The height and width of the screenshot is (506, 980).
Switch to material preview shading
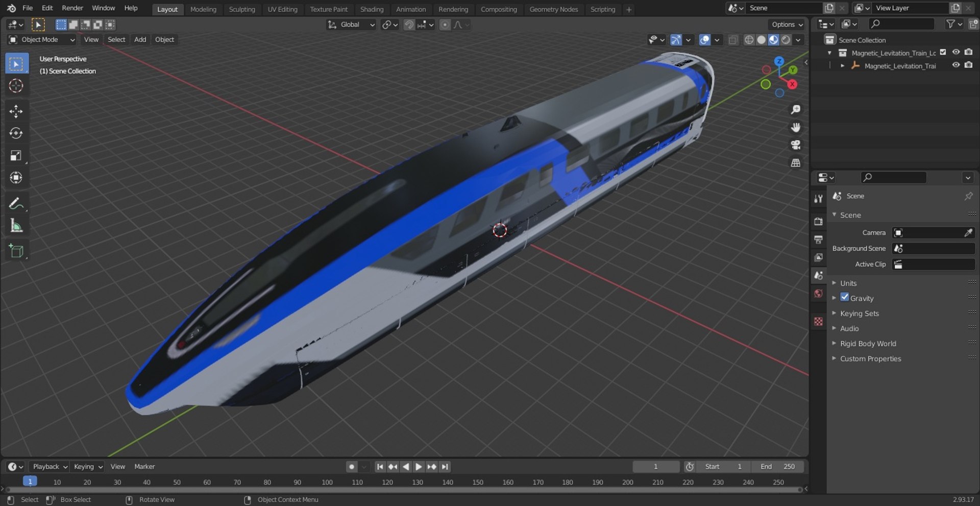(774, 40)
